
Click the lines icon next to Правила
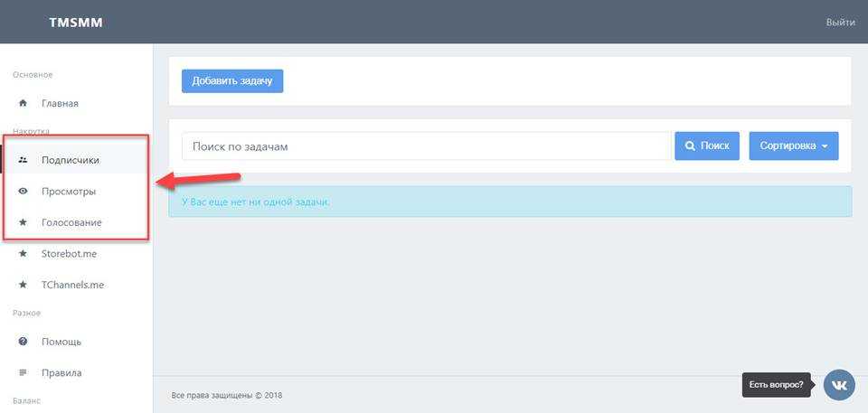23,372
